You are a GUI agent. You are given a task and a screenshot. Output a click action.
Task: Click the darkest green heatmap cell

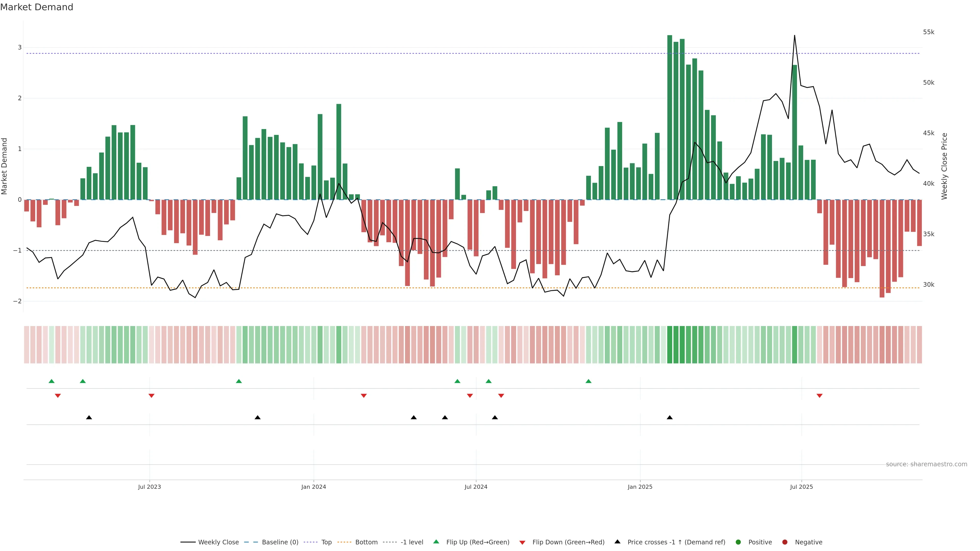click(670, 345)
